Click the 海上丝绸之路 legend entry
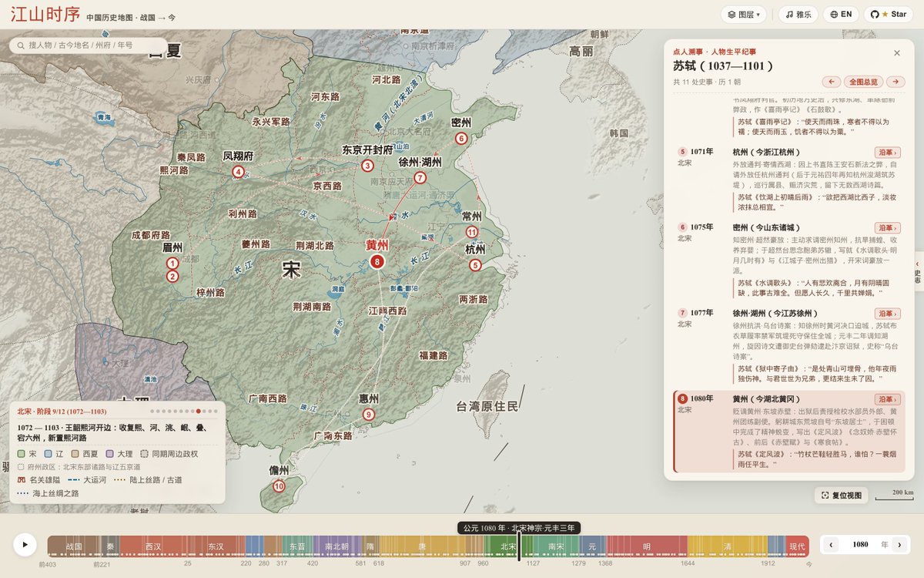Viewport: 924px width, 578px height. coord(49,493)
